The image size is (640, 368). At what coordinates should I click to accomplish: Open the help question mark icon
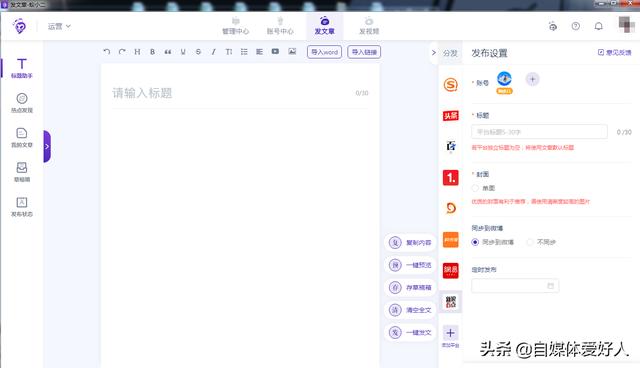(576, 26)
